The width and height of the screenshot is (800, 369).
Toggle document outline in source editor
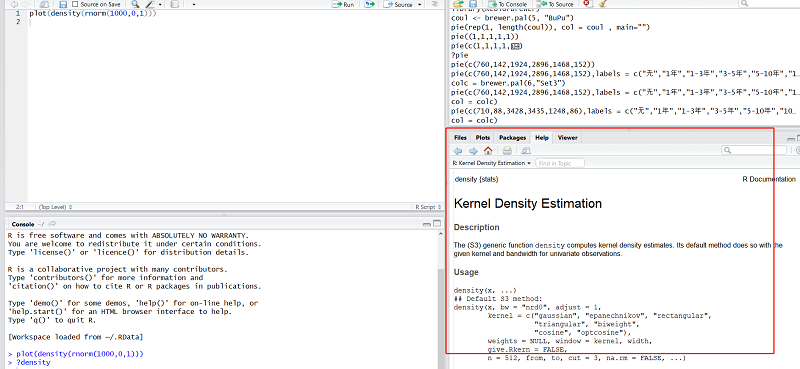coord(435,4)
